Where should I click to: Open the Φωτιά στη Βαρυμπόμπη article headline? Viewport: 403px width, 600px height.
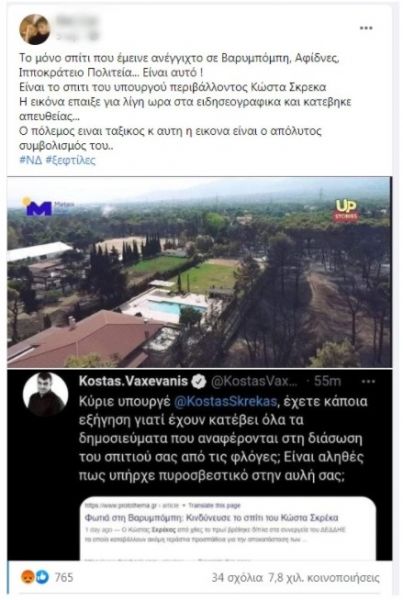coord(211,518)
